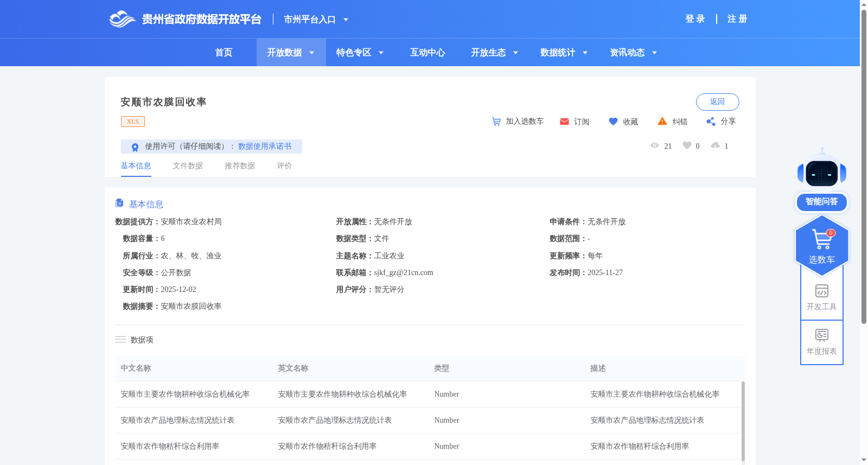Open the 数据使用承诺书 link
Image resolution: width=868 pixels, height=465 pixels.
[x=265, y=146]
